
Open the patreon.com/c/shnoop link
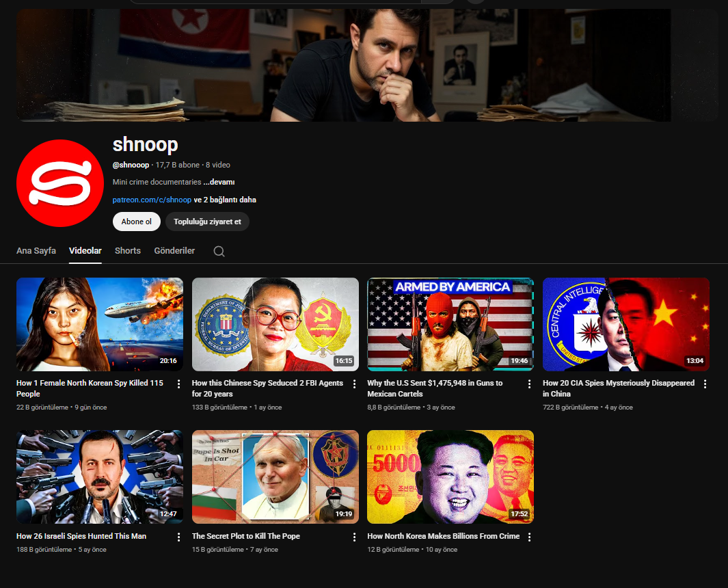click(152, 200)
